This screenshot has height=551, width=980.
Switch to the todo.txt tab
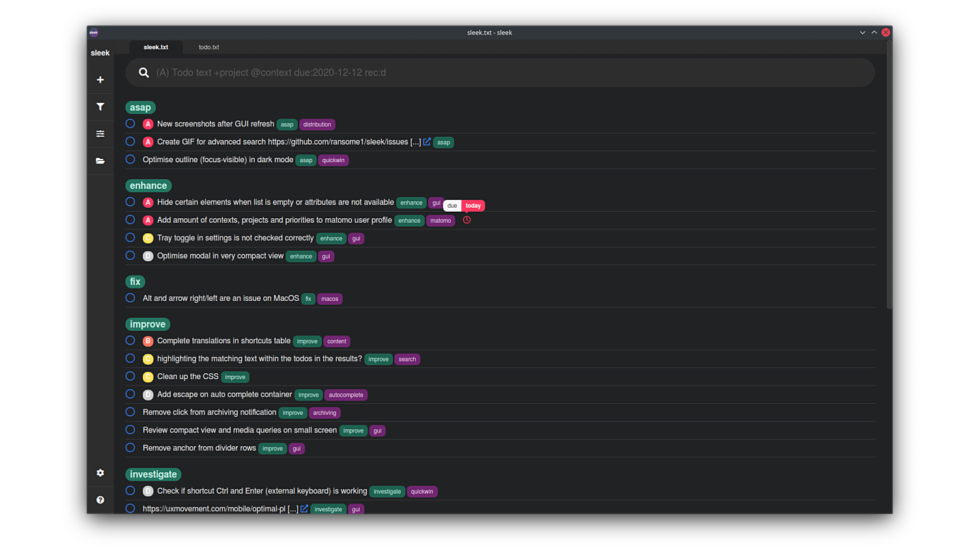209,47
